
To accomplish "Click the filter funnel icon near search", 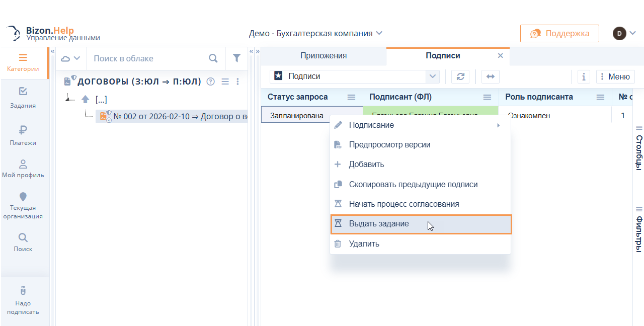I will coord(236,58).
